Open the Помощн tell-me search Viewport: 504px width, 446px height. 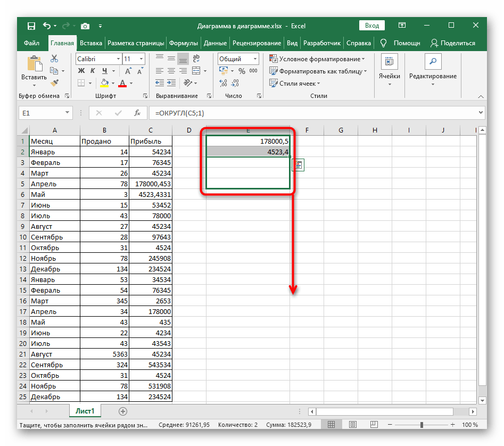[x=401, y=43]
